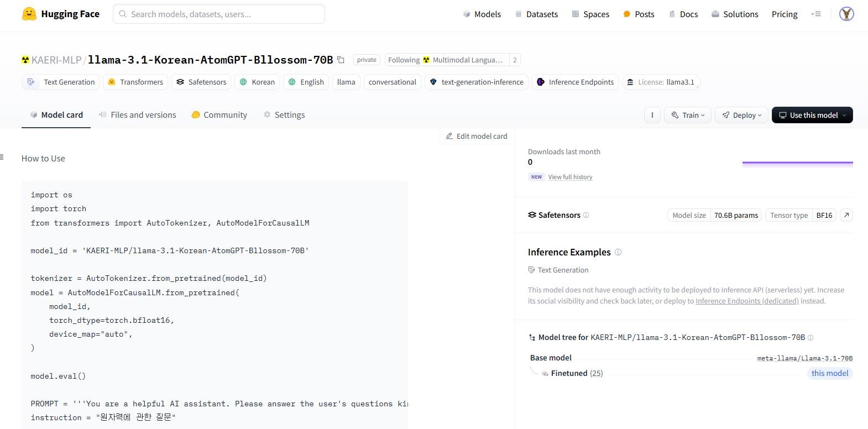Copy model name with the copy icon

pyautogui.click(x=341, y=60)
